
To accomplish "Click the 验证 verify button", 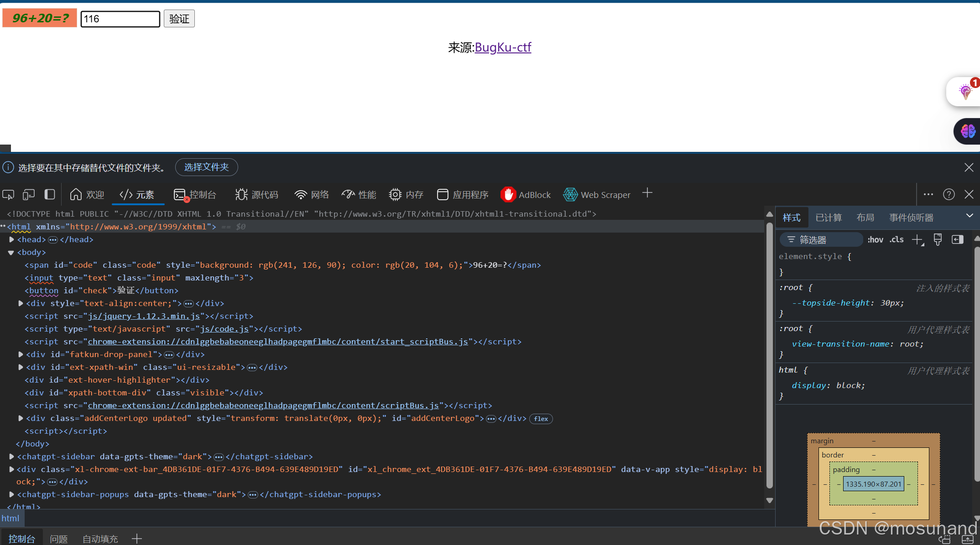I will click(179, 19).
